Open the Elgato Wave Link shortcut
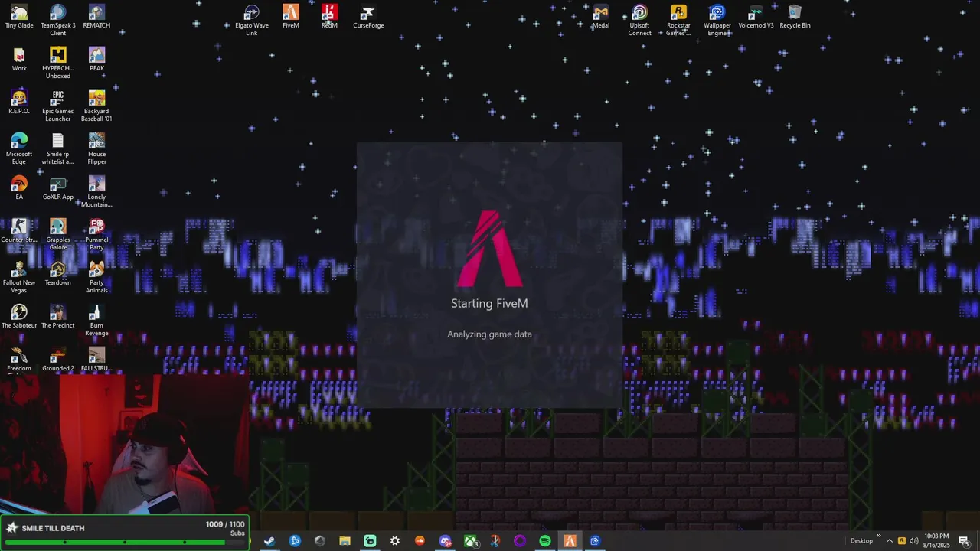 252,20
